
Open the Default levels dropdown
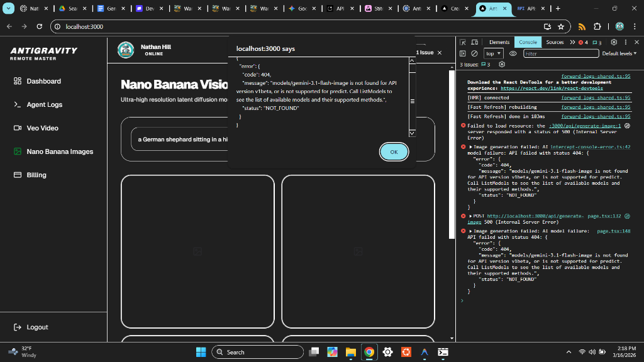(619, 53)
